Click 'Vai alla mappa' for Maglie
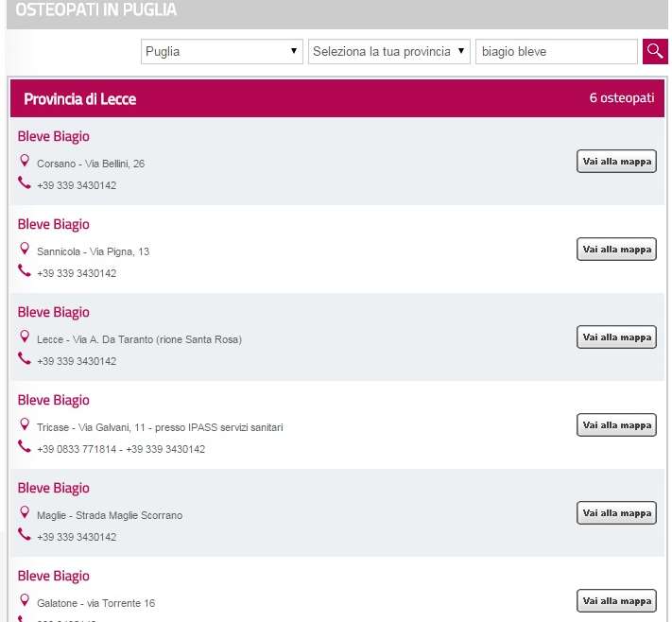This screenshot has height=622, width=672. [x=616, y=512]
